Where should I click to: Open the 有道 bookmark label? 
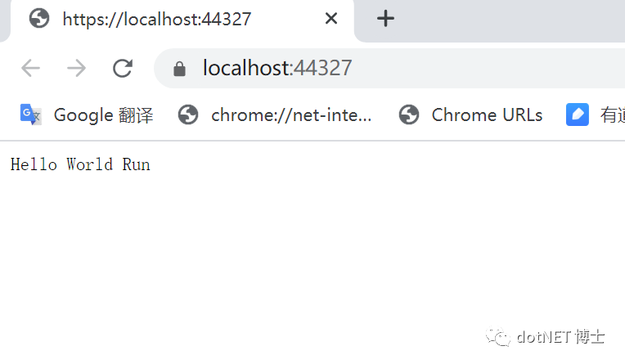(612, 115)
